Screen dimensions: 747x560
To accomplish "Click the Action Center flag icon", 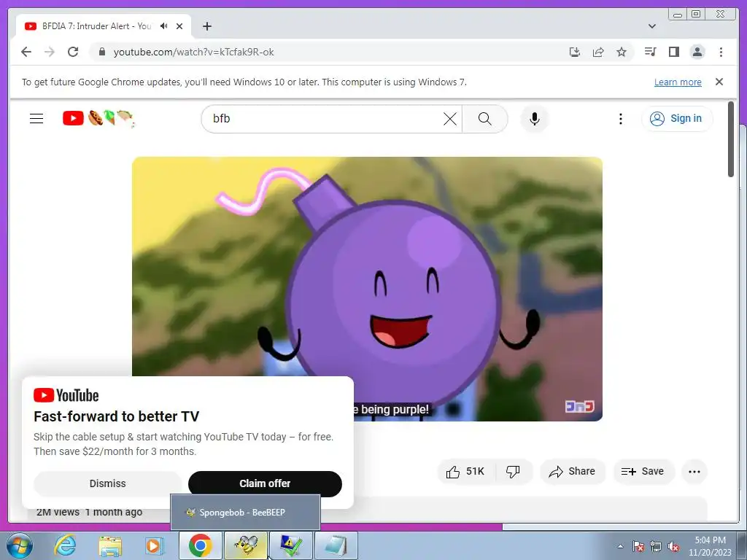I will pos(638,546).
